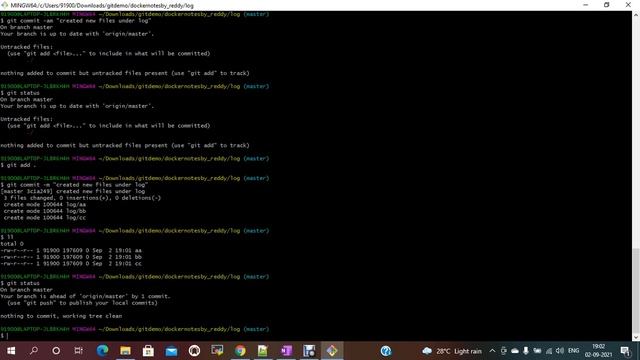640x360 pixels.
Task: Select the active Git Bash taskbar icon
Action: pos(332,351)
